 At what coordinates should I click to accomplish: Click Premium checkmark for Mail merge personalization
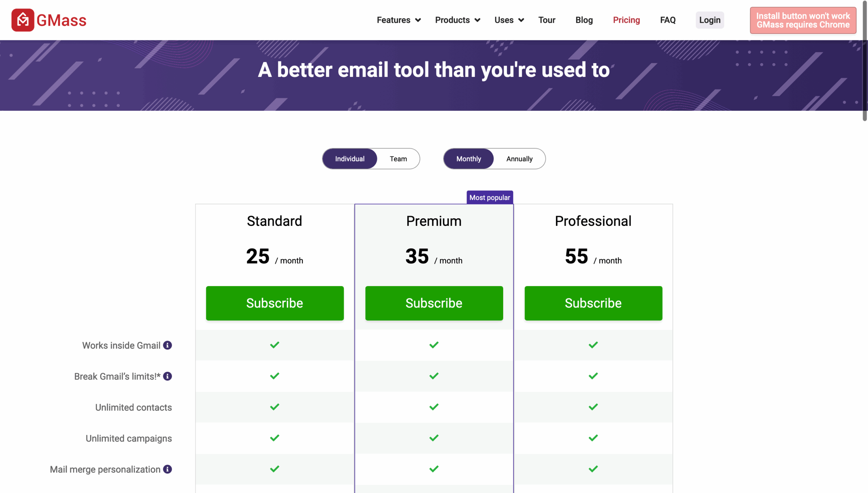(x=434, y=469)
